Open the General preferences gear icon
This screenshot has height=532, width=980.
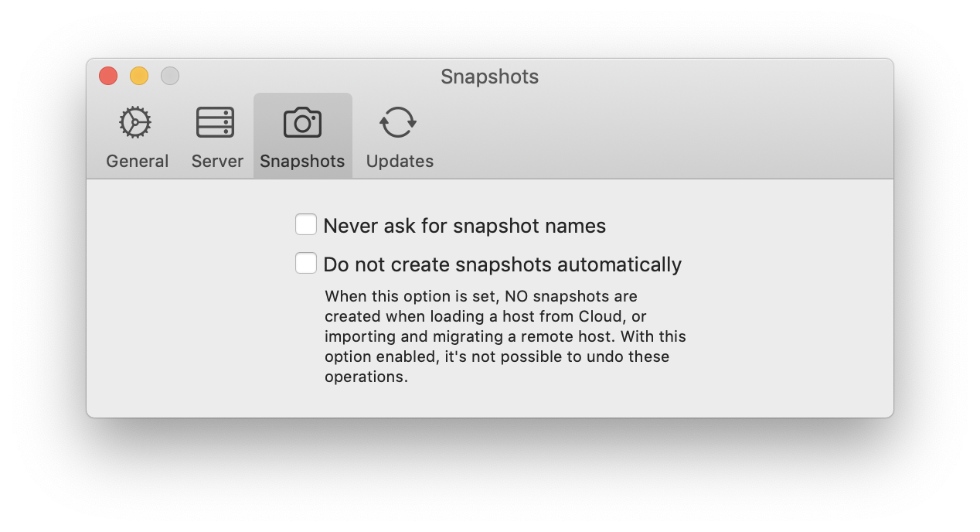click(x=136, y=121)
